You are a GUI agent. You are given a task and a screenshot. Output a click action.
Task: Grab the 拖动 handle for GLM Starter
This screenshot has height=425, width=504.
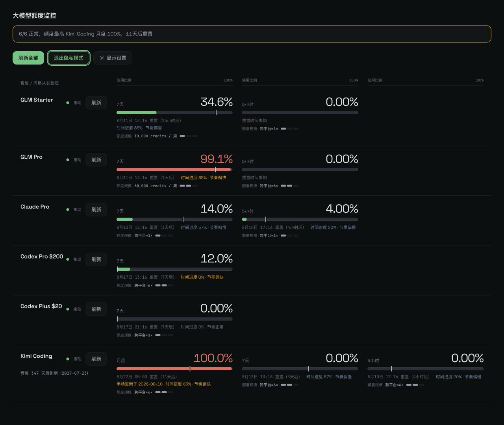pyautogui.click(x=77, y=103)
